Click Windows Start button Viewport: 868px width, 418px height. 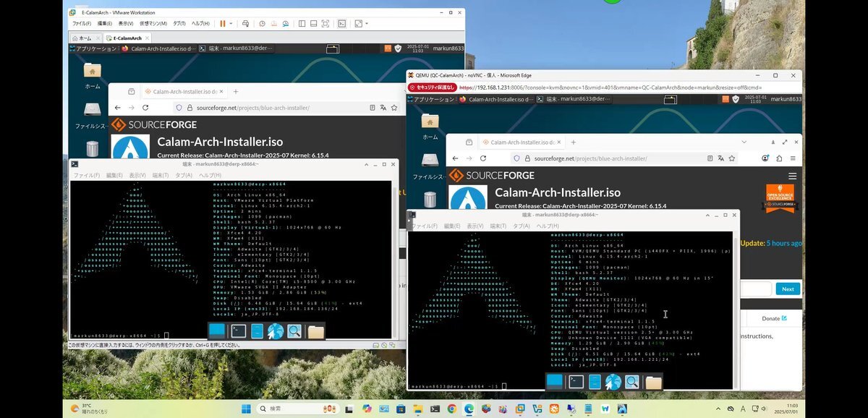pyautogui.click(x=244, y=409)
